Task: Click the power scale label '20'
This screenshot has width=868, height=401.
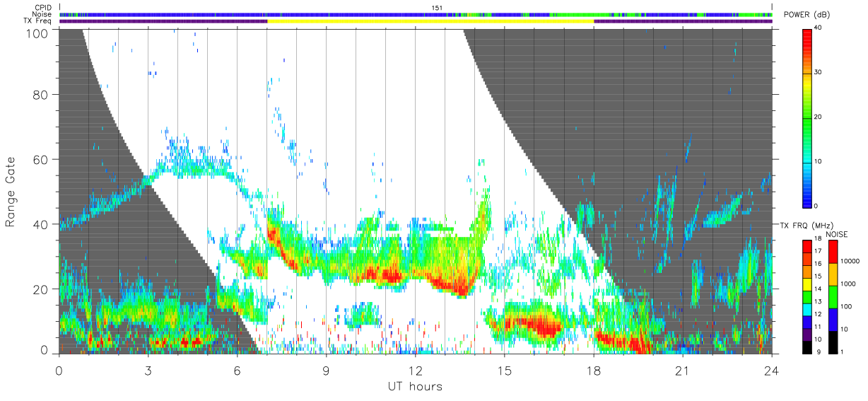Action: [x=819, y=117]
